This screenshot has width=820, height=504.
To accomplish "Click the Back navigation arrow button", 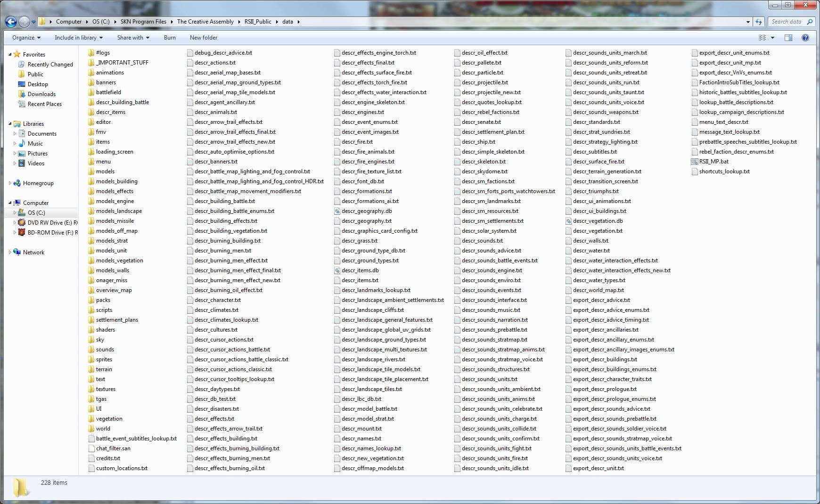I will (x=11, y=22).
